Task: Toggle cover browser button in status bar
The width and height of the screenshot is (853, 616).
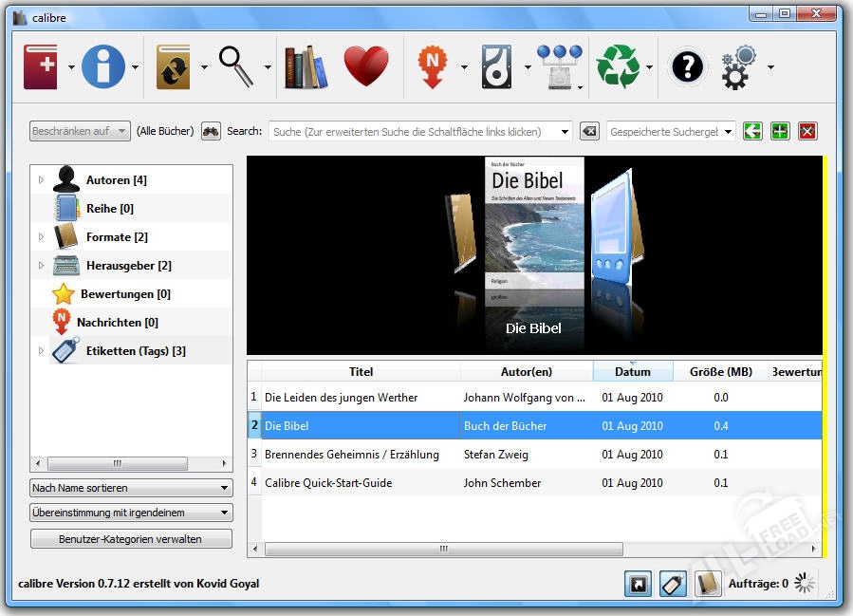Action: point(639,584)
